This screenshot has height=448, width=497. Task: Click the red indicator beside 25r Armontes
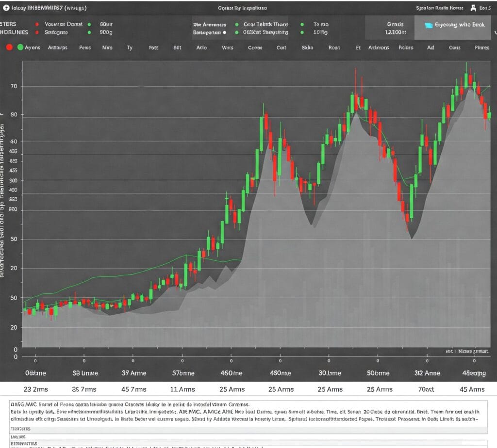pos(238,24)
